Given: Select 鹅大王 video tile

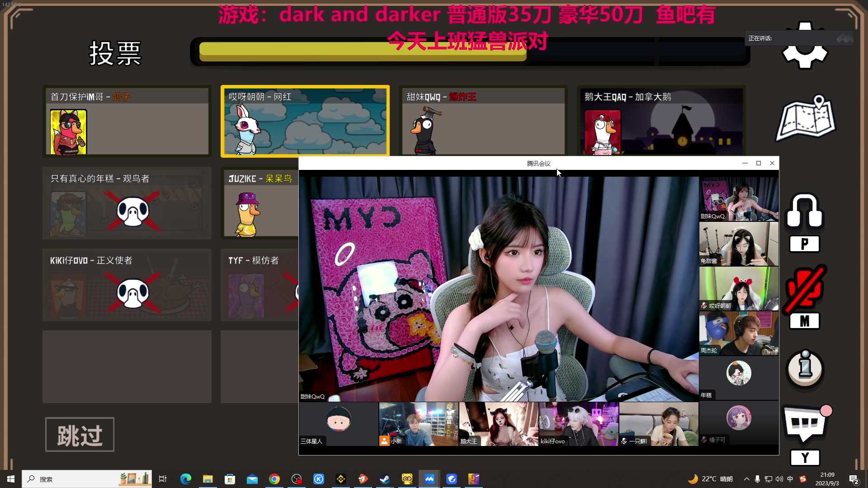Looking at the screenshot, I should [499, 424].
